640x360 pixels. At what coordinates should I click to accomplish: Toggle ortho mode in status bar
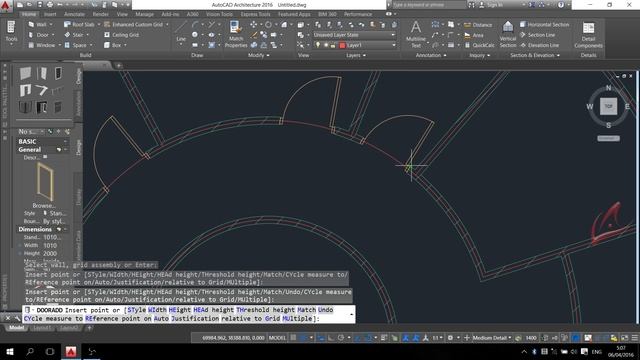[331, 338]
